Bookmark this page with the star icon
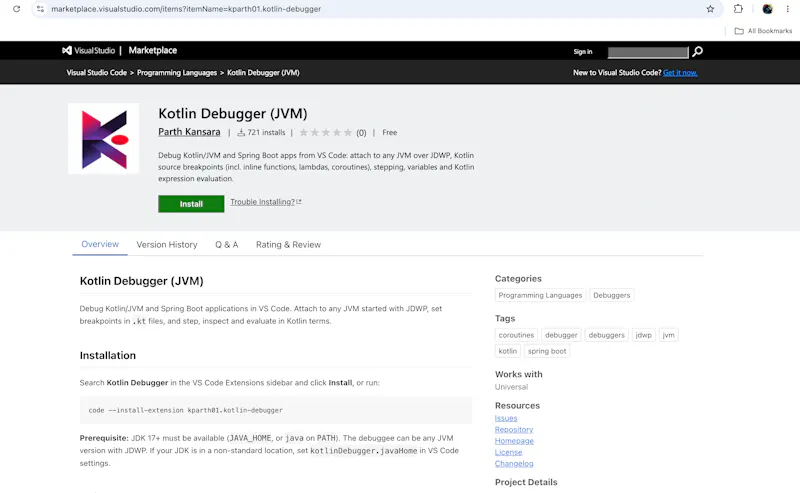The height and width of the screenshot is (493, 800). 710,9
